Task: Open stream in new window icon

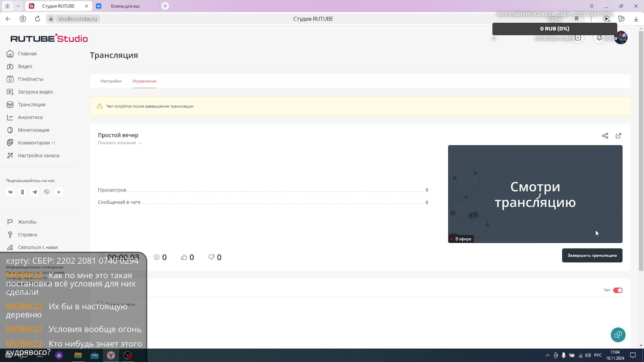Action: [618, 136]
